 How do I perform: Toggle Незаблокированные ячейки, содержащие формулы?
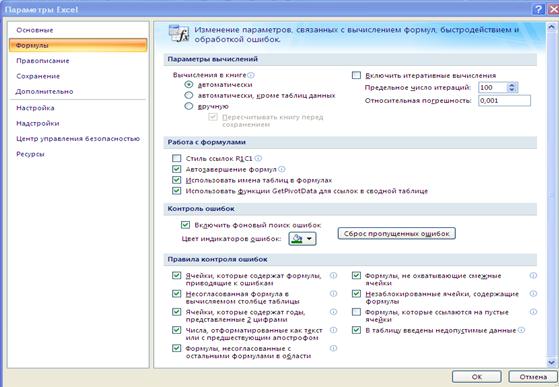[356, 294]
